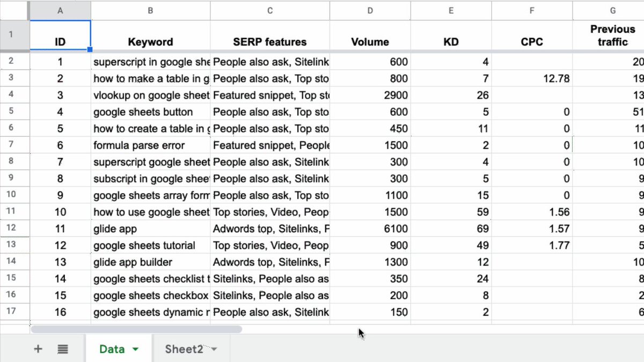Select the 'google sheets tutorial' cell

[150, 246]
